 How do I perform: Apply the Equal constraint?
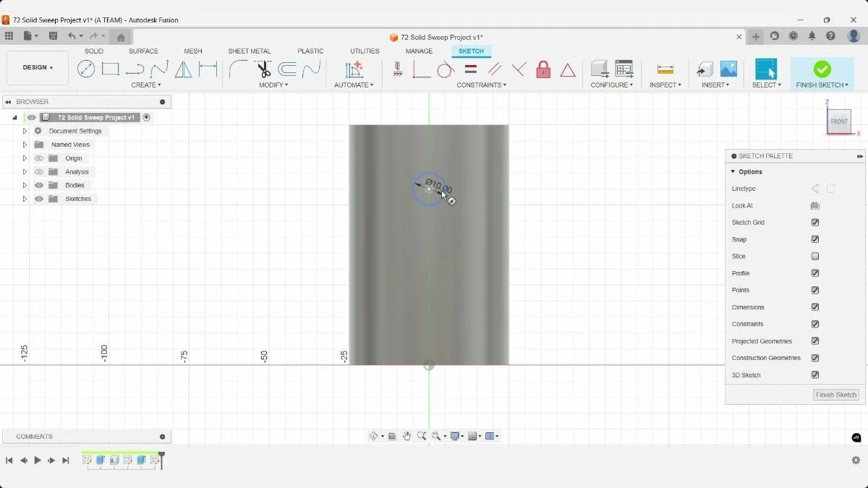470,69
